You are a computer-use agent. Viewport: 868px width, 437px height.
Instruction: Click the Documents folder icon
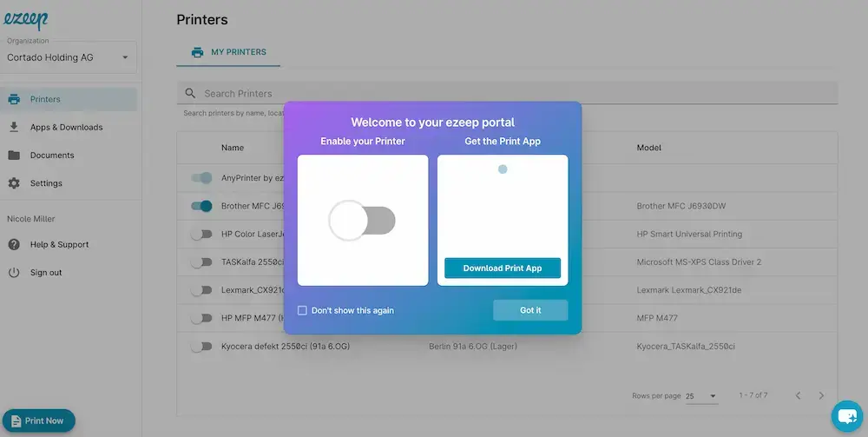click(14, 156)
